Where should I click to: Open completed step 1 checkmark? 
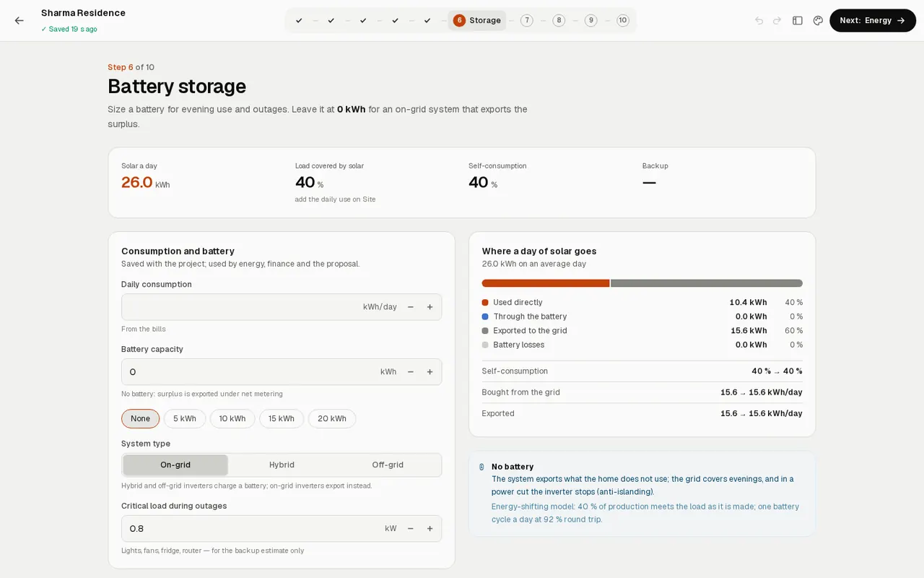point(299,20)
